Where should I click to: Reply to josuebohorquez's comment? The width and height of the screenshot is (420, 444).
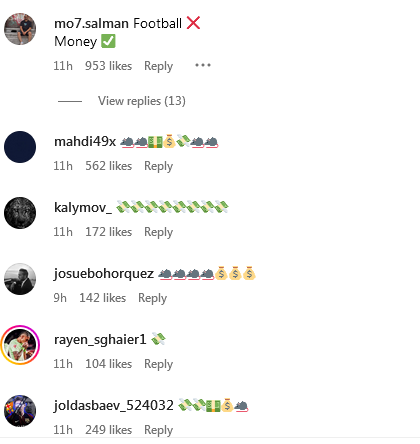153,298
